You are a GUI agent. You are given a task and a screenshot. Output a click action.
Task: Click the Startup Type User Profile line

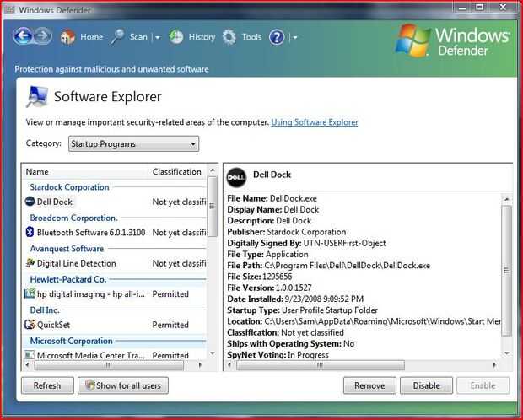pos(302,310)
